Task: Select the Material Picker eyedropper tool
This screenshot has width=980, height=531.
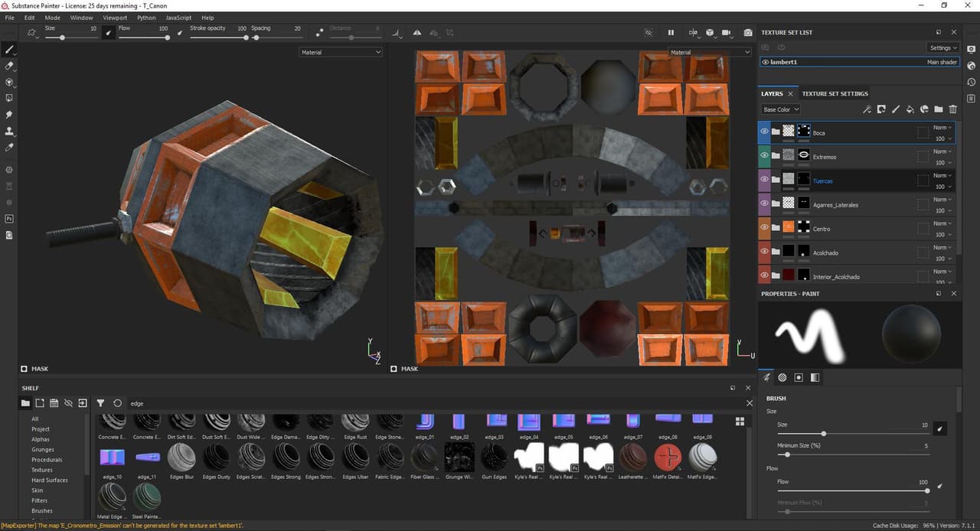Action: pyautogui.click(x=9, y=147)
